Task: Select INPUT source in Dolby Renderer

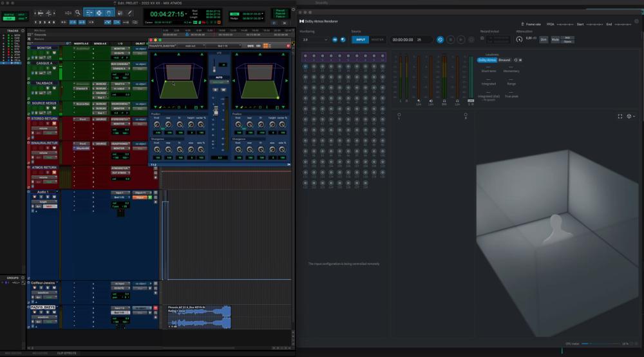Action: 360,40
